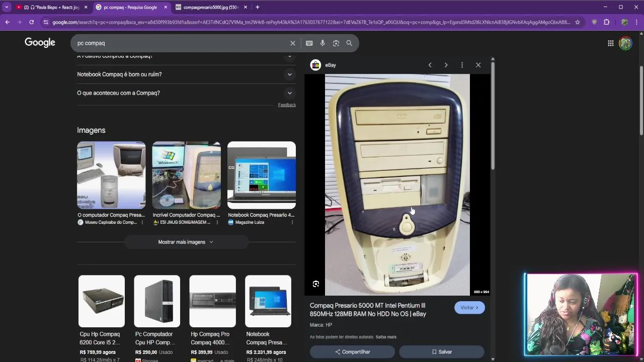This screenshot has width=644, height=362.
Task: Click the large Compaq Presario tower preview image
Action: click(x=397, y=185)
